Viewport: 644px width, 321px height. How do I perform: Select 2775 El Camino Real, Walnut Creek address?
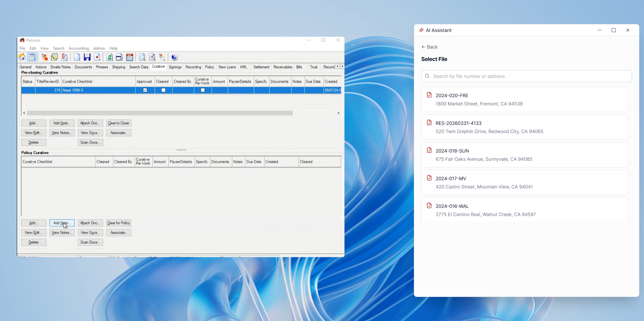coord(486,215)
